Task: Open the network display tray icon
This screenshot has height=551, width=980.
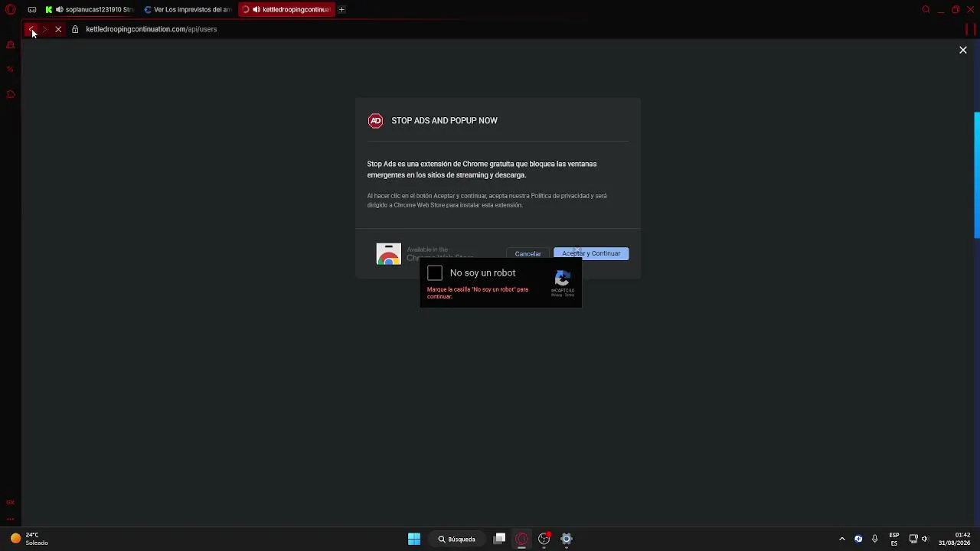Action: (x=913, y=539)
